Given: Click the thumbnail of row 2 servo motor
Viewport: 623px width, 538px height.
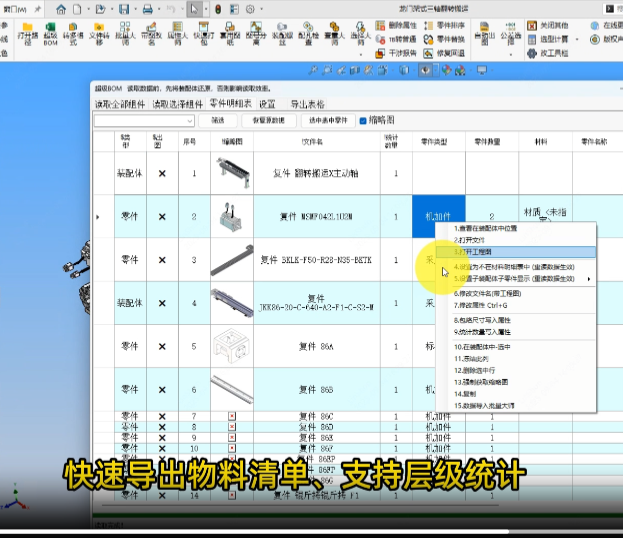Looking at the screenshot, I should [x=230, y=219].
